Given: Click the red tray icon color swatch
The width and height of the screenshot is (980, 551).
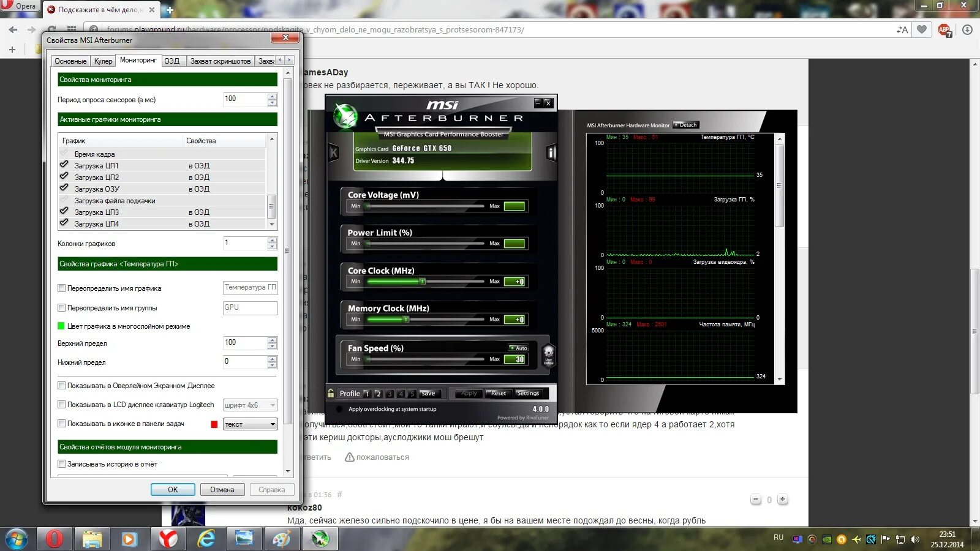Looking at the screenshot, I should click(214, 424).
